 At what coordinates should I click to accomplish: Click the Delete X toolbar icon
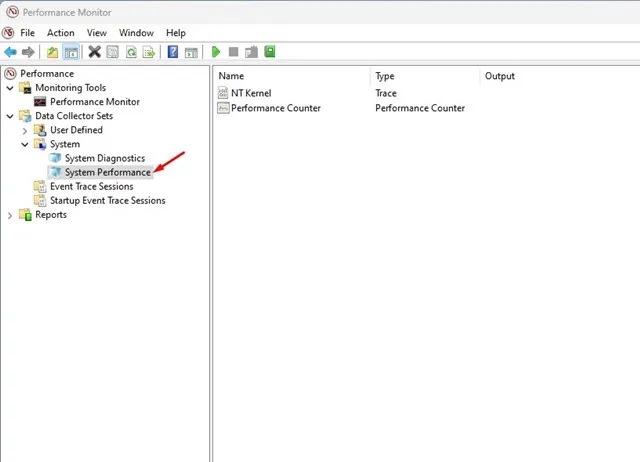tap(94, 52)
